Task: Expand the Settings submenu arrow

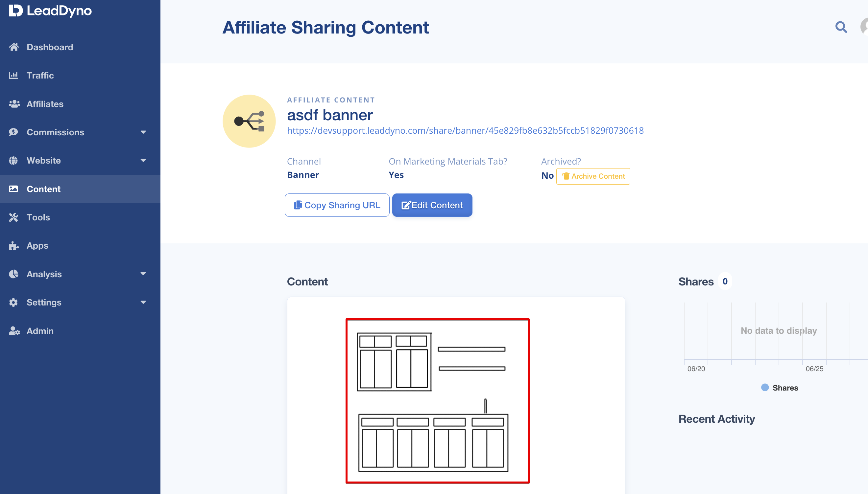Action: click(143, 302)
